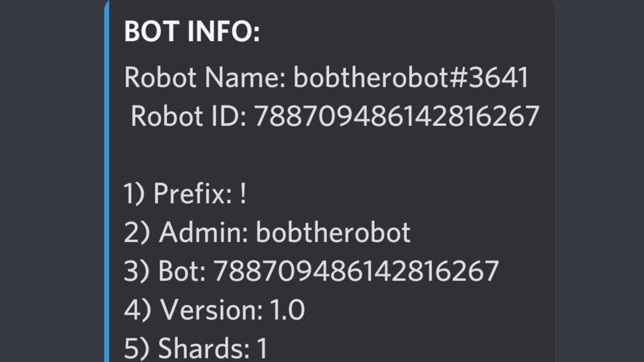Click the dark chat background outside the embed
The height and width of the screenshot is (362, 644).
(50, 181)
